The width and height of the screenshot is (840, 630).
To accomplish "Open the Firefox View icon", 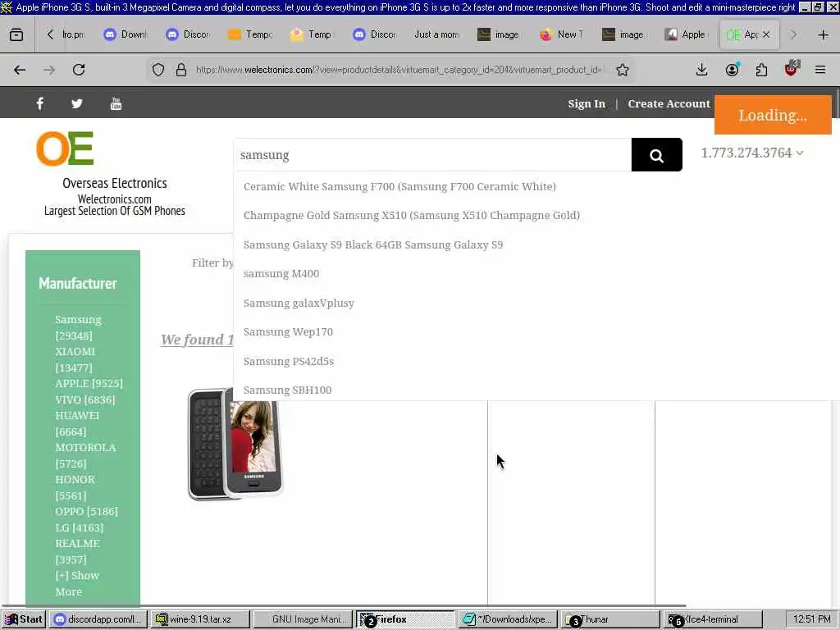I will tap(16, 34).
